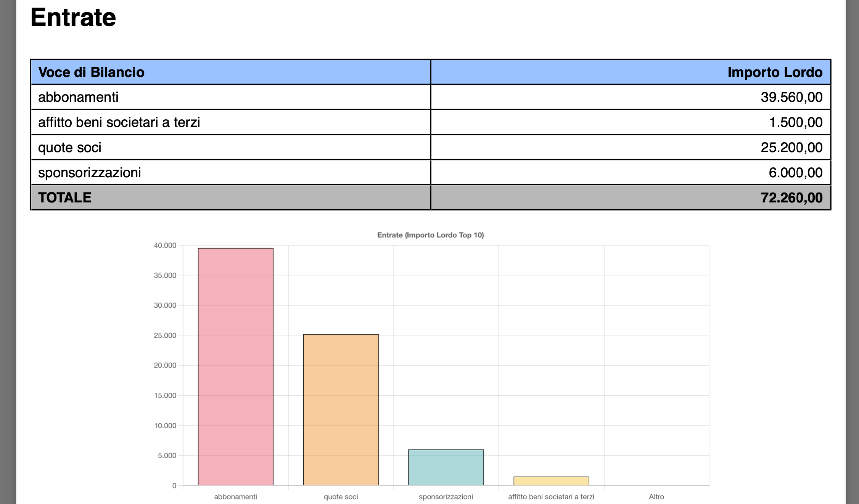Click the 1.500,00 amount cell
Viewport: 859px width, 504px height.
coord(795,122)
